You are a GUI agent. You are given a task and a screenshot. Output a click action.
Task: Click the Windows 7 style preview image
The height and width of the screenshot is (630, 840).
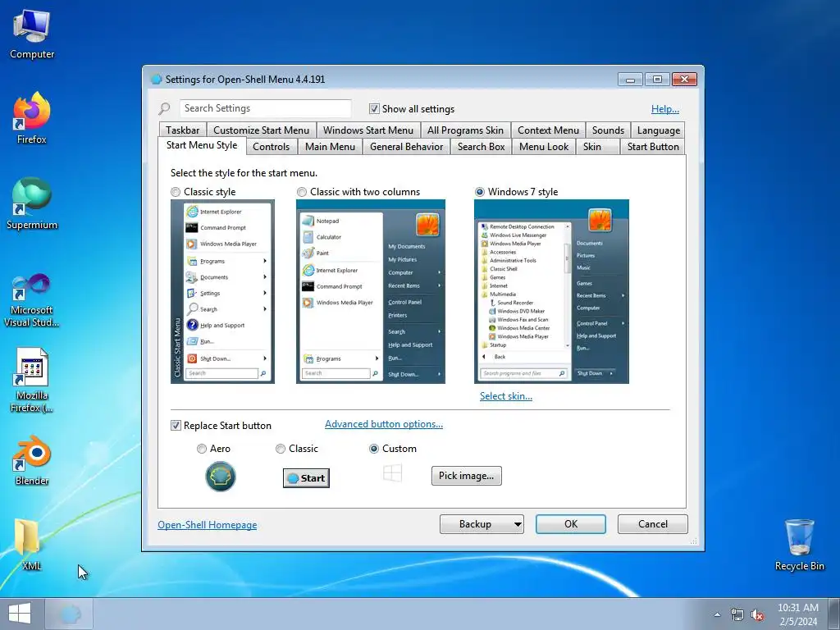[x=552, y=291]
